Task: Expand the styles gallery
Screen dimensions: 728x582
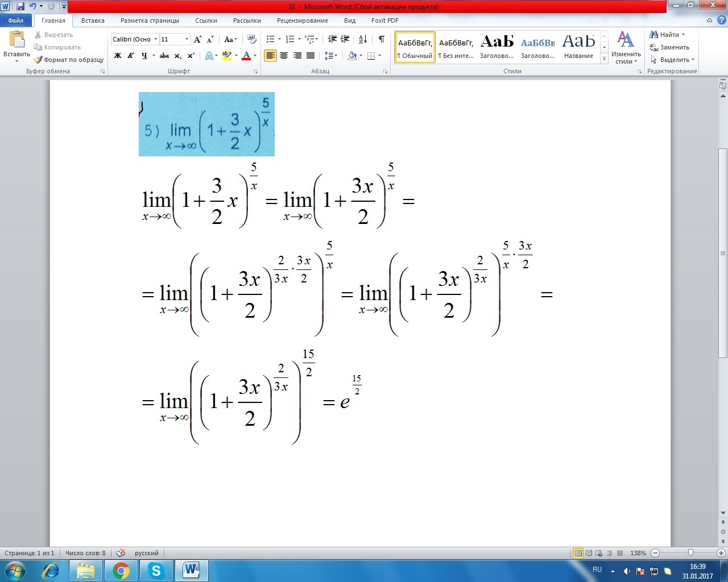Action: [604, 59]
